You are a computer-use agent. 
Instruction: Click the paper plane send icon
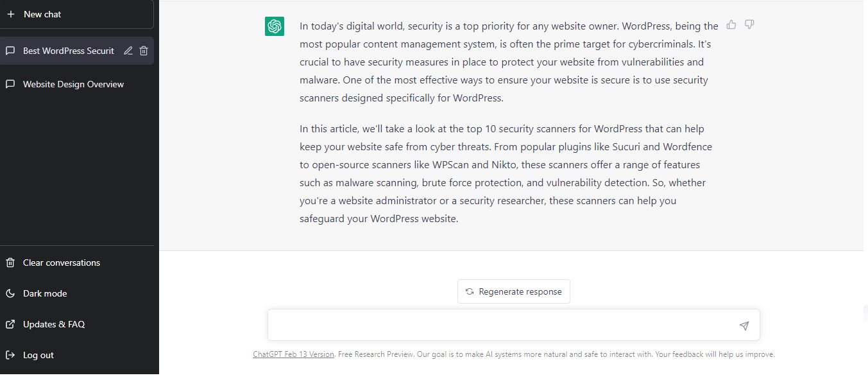pos(744,326)
